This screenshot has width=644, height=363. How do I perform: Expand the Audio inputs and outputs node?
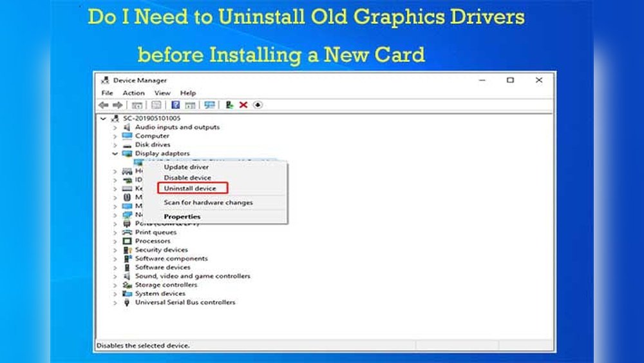(115, 128)
